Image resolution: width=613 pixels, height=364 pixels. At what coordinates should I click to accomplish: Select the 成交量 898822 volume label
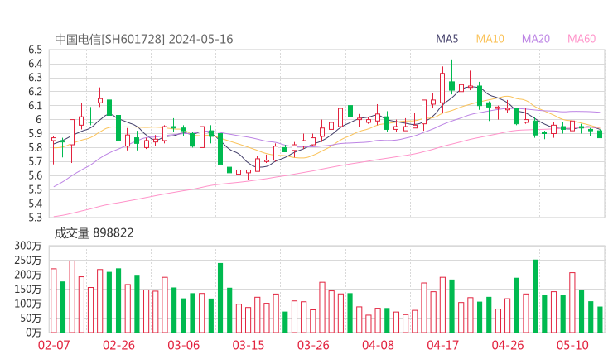94,233
